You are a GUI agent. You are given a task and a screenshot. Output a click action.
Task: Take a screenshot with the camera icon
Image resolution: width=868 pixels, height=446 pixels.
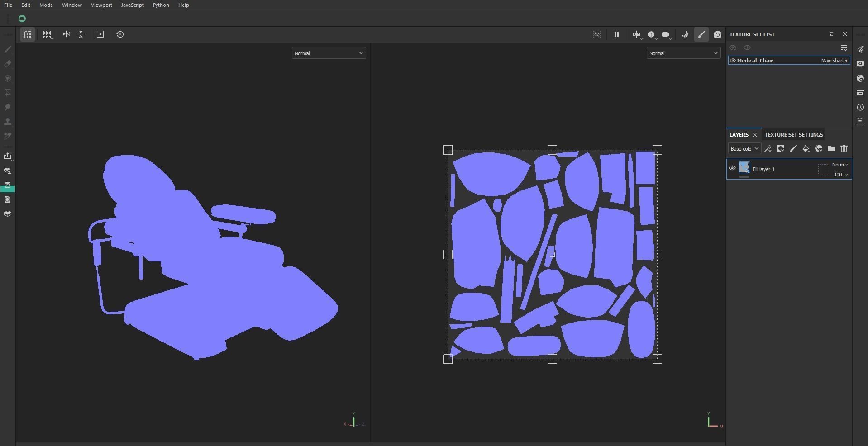point(718,34)
